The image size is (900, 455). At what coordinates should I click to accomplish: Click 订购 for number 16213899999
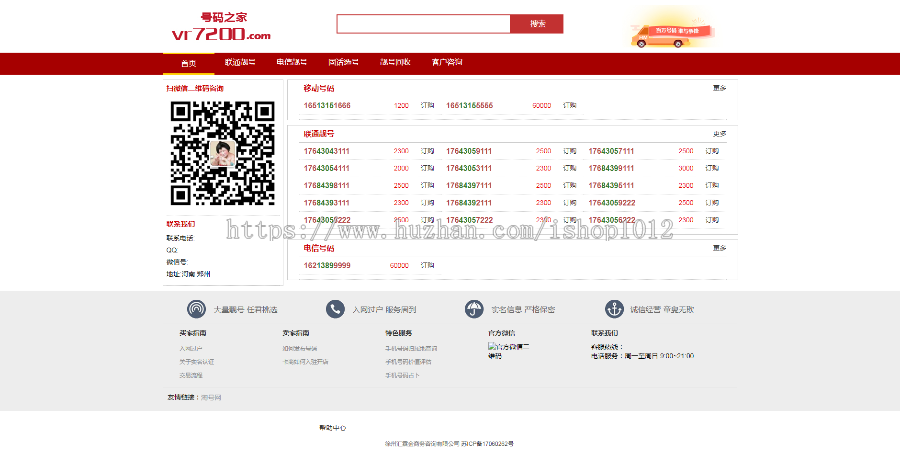427,265
